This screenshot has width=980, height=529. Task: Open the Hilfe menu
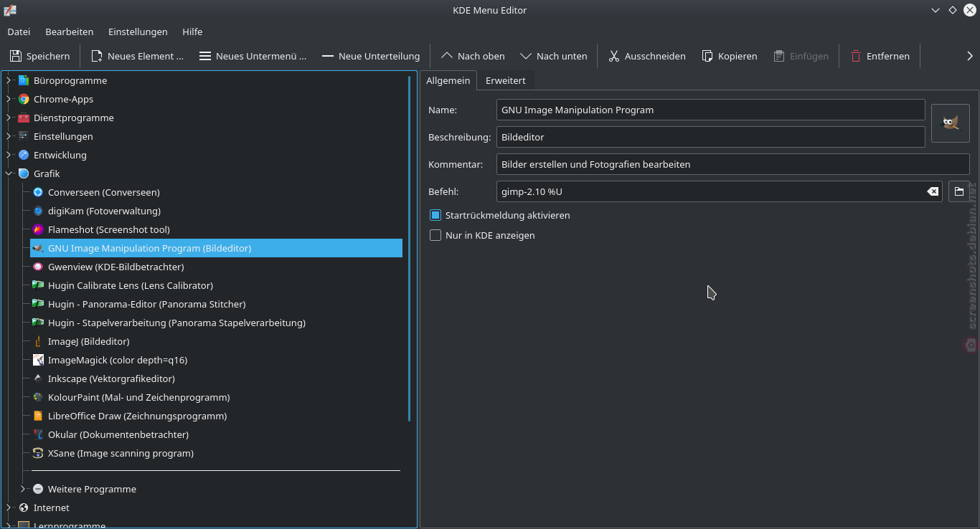click(x=192, y=32)
